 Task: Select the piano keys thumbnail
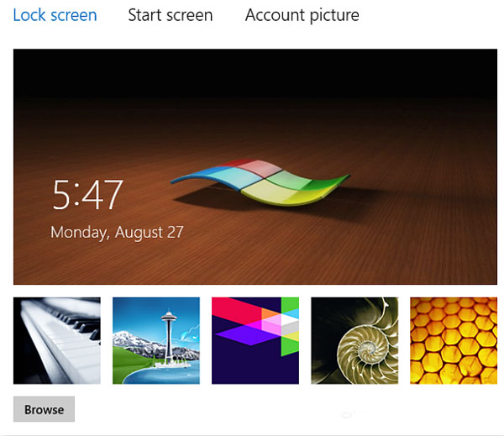(57, 340)
